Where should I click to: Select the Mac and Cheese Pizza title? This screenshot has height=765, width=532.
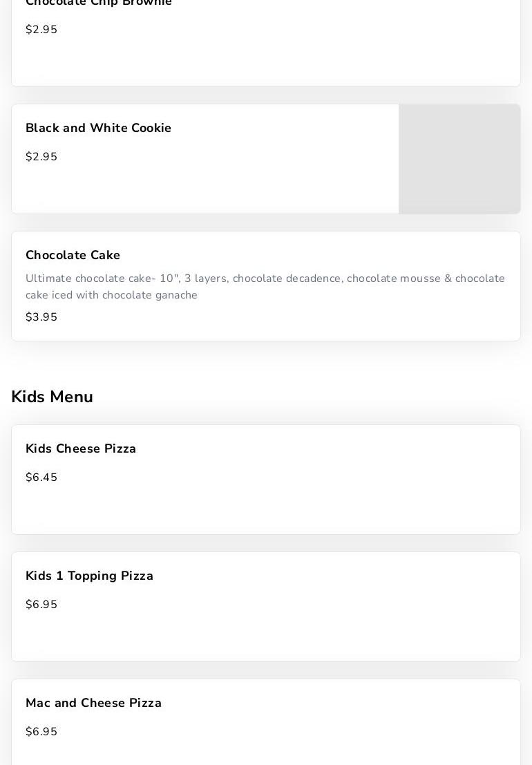[x=93, y=703]
